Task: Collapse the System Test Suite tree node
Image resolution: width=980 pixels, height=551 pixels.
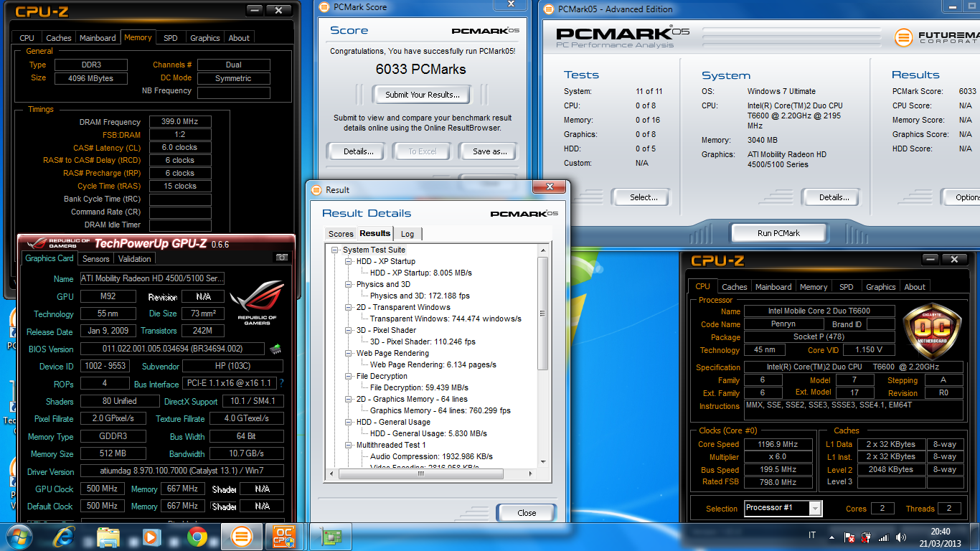Action: click(x=335, y=250)
